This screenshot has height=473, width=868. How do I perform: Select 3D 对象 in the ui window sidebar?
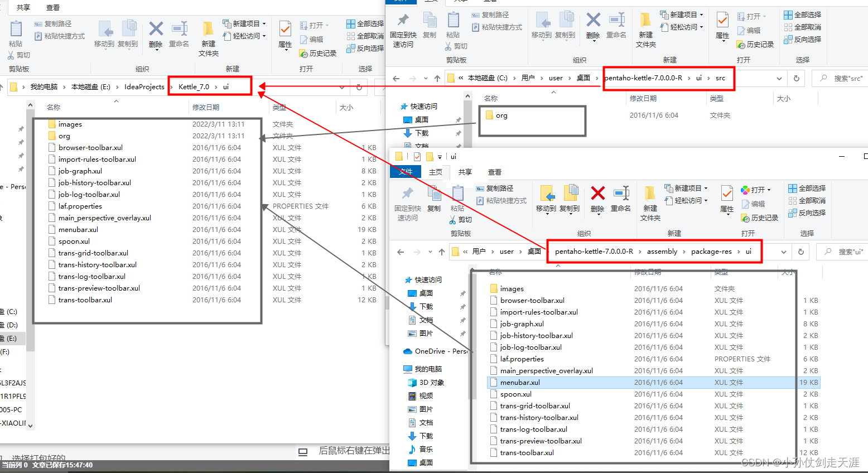point(426,383)
